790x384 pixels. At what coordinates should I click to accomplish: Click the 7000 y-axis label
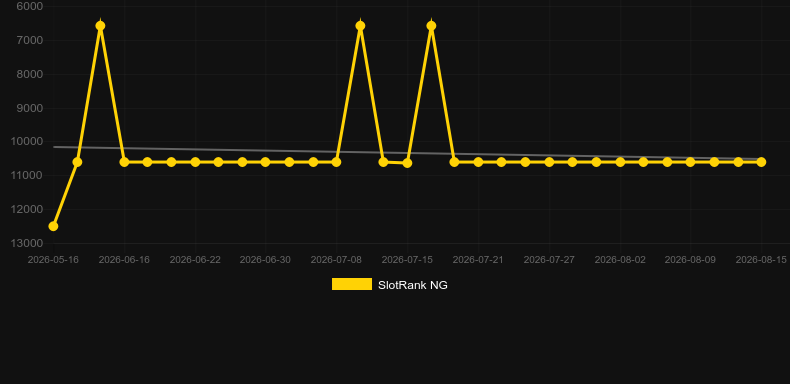pos(30,40)
